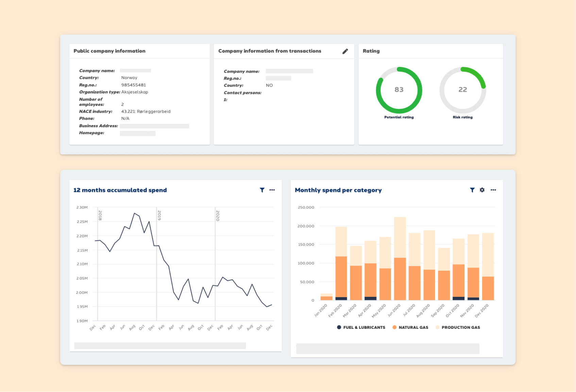Click the 12 months accumulated spend chart title
The image size is (576, 392).
pyautogui.click(x=120, y=190)
